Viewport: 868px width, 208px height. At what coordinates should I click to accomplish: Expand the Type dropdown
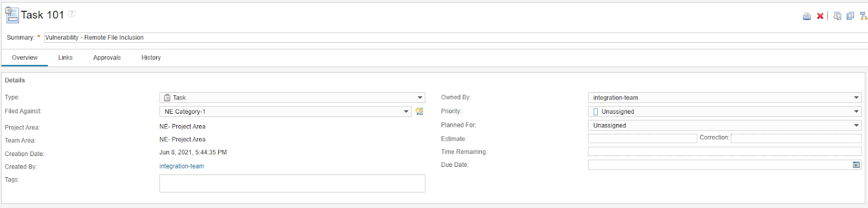(292, 97)
